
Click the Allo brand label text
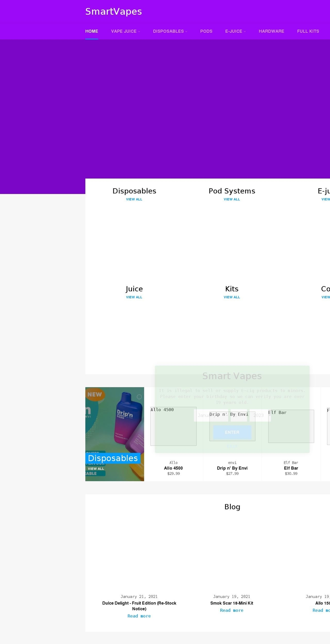(174, 463)
